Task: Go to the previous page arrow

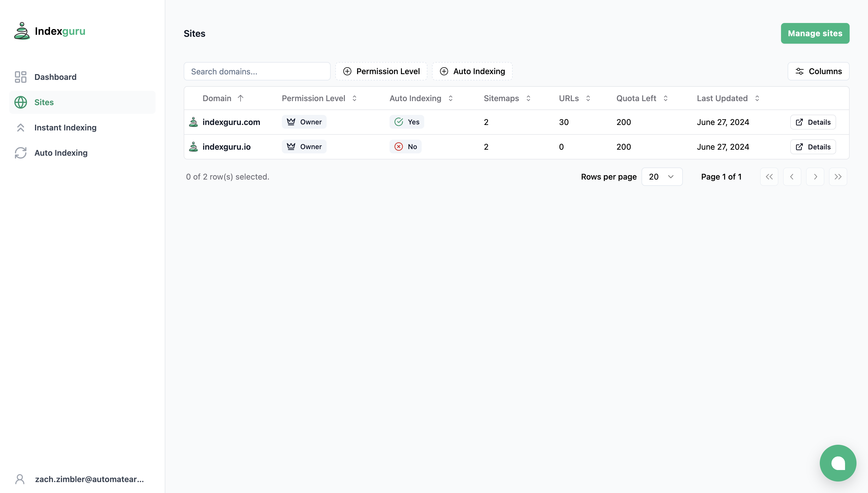Action: coord(792,177)
